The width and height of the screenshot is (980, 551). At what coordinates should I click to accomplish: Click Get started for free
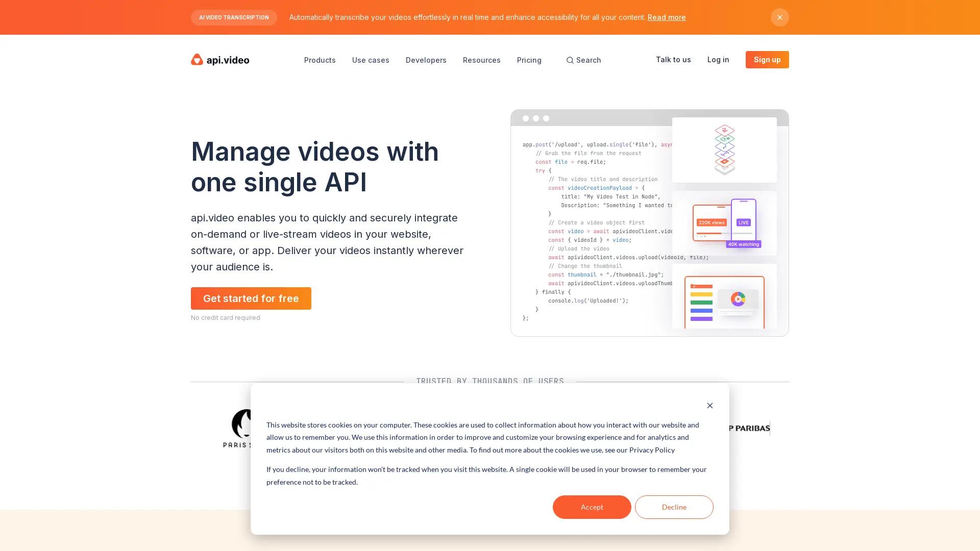(x=251, y=298)
